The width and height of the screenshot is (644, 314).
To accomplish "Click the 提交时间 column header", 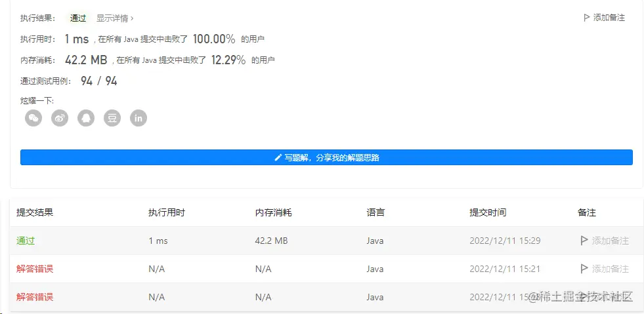I will 488,213.
